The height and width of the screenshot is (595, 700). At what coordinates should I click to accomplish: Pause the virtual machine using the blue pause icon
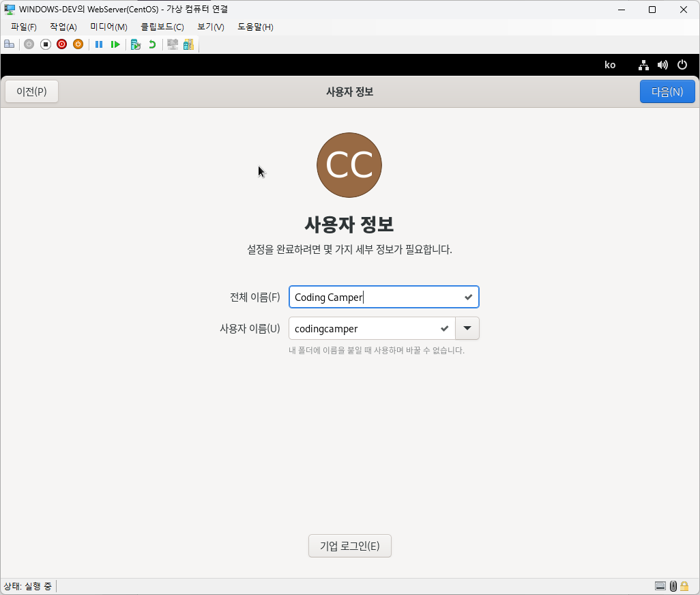pyautogui.click(x=99, y=44)
